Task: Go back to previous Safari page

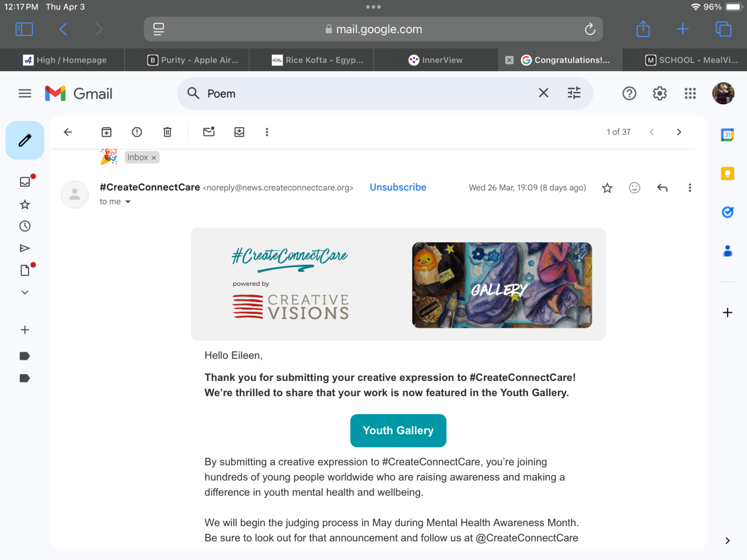Action: click(x=63, y=29)
